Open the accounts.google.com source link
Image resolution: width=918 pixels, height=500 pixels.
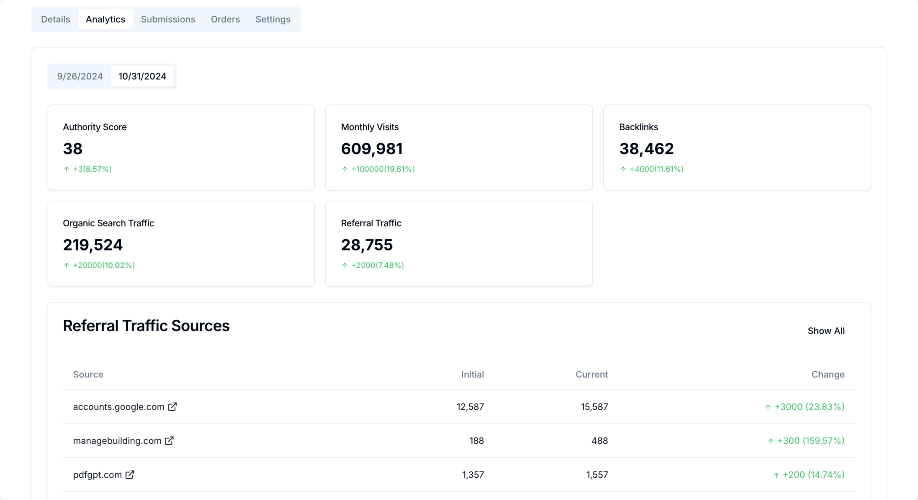point(118,407)
